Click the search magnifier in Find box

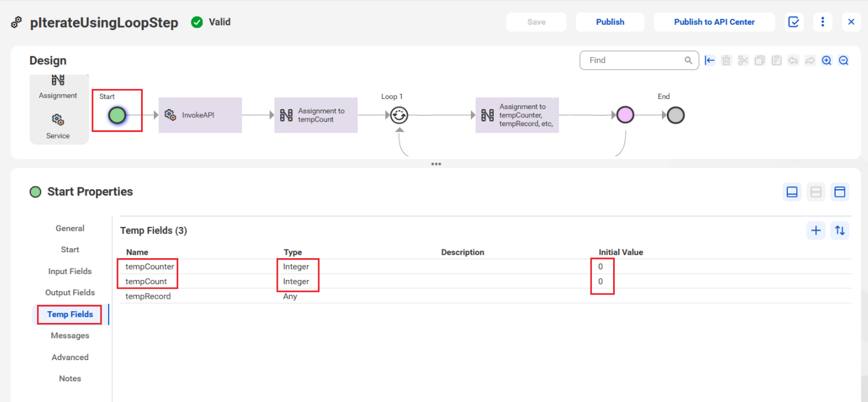point(688,60)
